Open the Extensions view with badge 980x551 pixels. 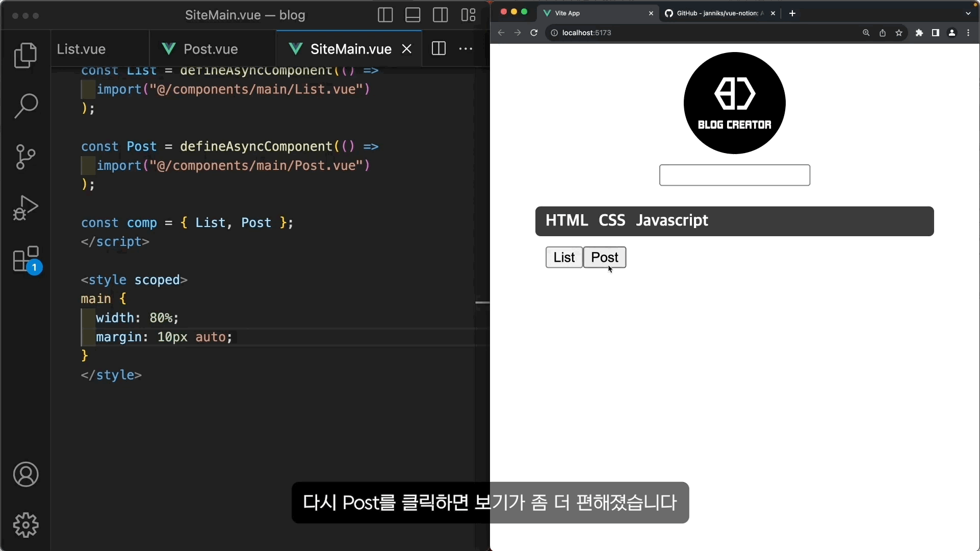[25, 259]
